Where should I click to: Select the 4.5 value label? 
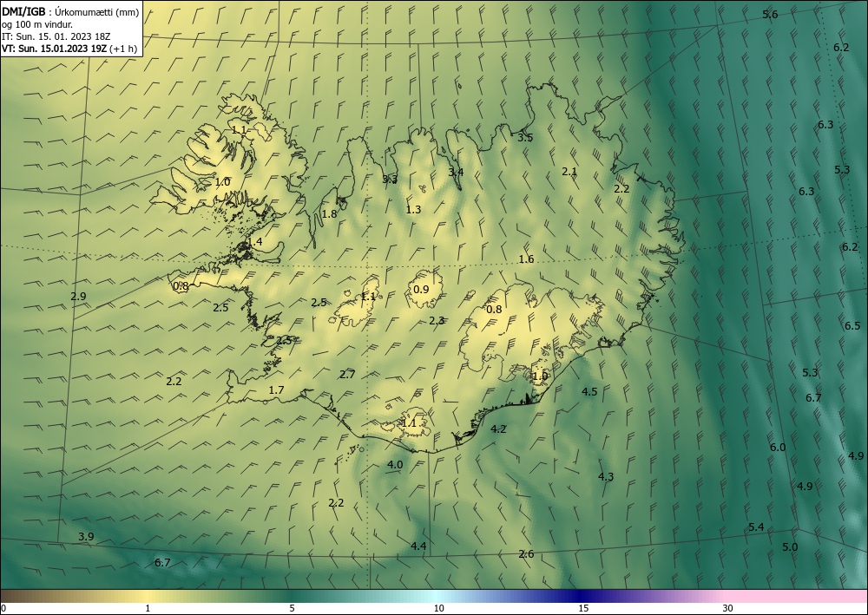click(589, 391)
